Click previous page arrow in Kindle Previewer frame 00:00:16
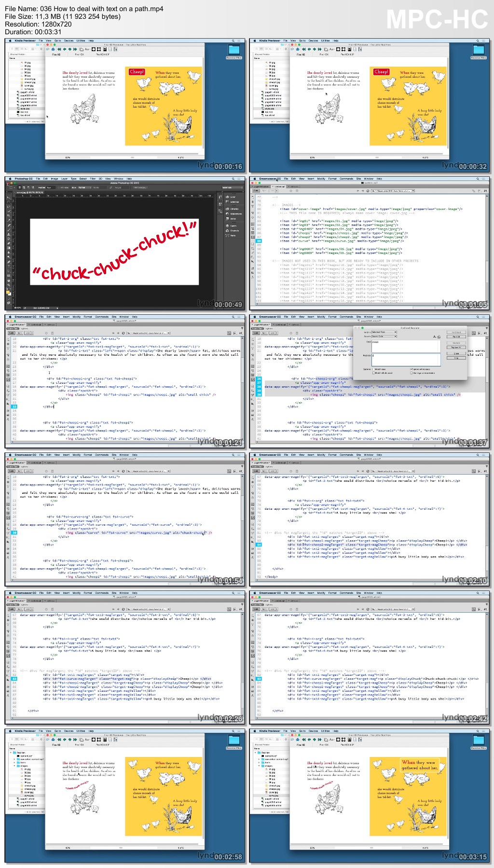 tap(65, 49)
